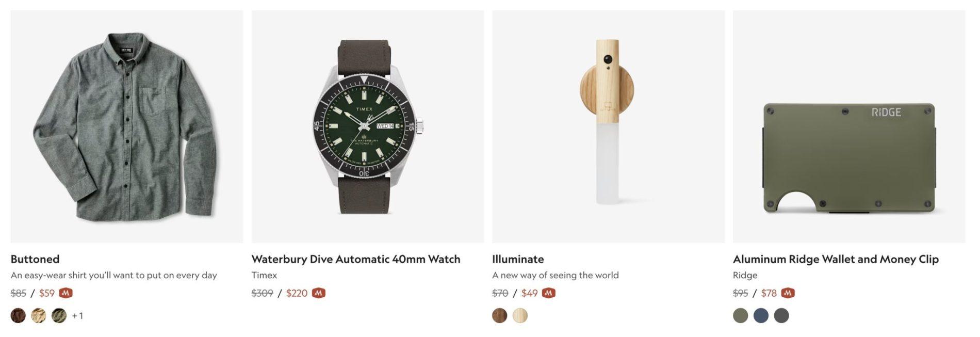The height and width of the screenshot is (337, 980).
Task: Choose the olive green wallet color
Action: coord(741,315)
